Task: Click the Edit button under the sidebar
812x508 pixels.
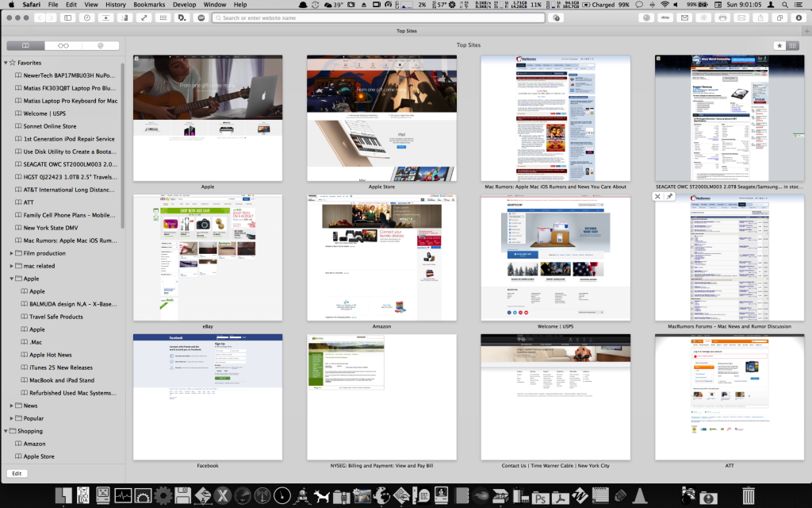Action: [x=17, y=473]
